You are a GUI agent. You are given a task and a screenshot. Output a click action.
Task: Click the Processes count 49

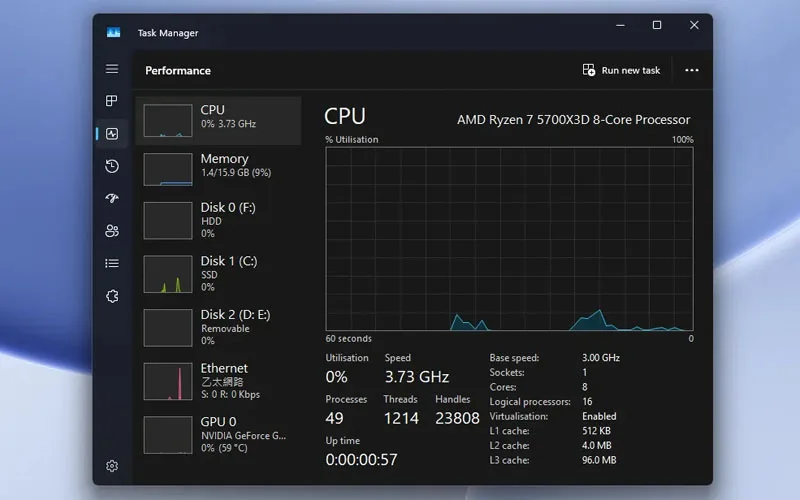tap(334, 418)
